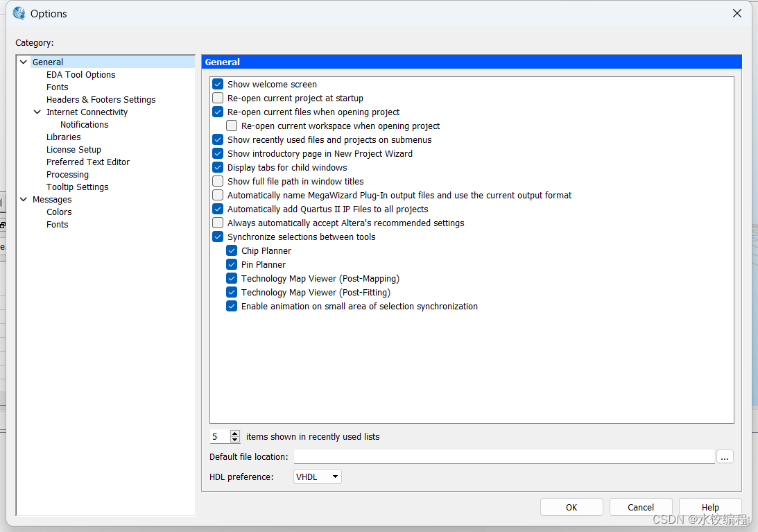Viewport: 758px width, 532px height.
Task: Check Automatically name MegaWizard Plug-In output files
Action: tap(218, 195)
